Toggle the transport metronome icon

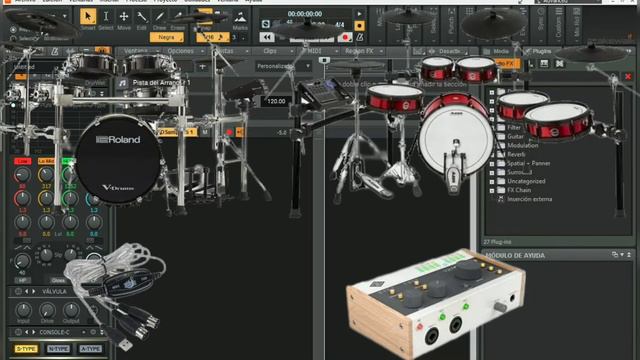coord(360,38)
